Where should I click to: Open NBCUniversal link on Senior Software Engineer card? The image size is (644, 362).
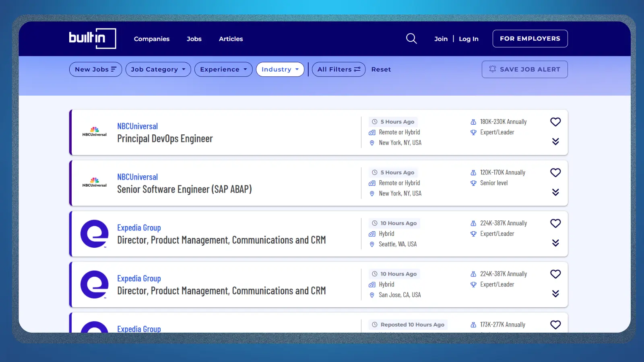138,177
